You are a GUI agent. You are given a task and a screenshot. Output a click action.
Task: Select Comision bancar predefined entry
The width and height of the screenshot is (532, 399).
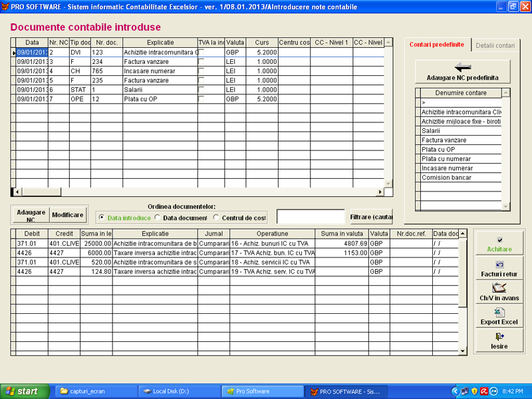pyautogui.click(x=461, y=178)
